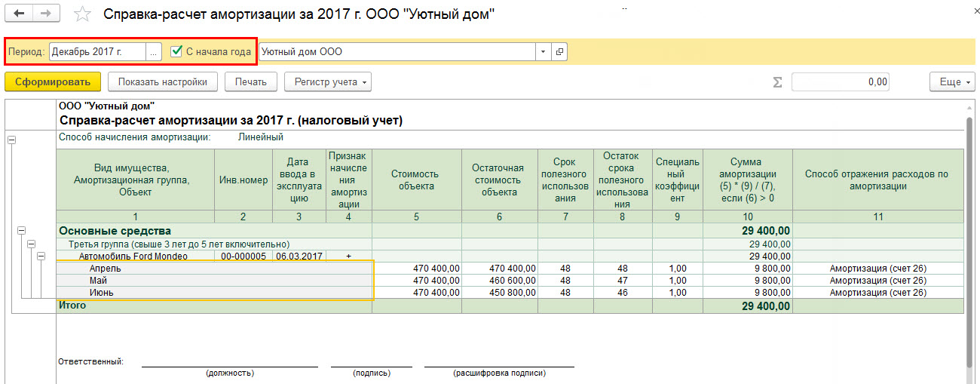This screenshot has width=980, height=384.
Task: Collapse the Автомобиль Ford Mondeo node
Action: pos(41,256)
